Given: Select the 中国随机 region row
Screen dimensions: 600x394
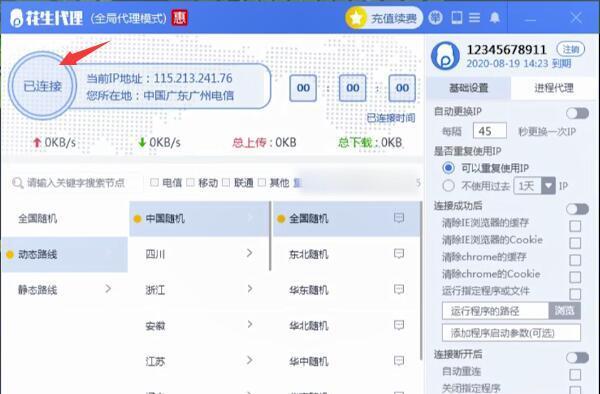Looking at the screenshot, I should click(x=199, y=219).
